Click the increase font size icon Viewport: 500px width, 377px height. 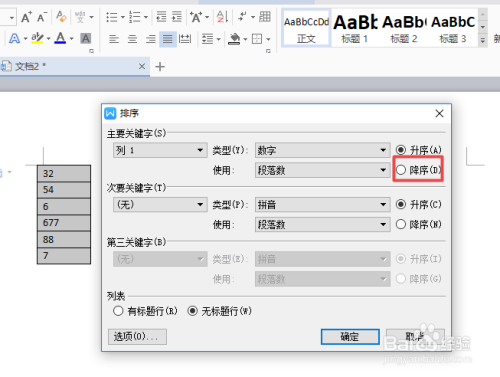[x=27, y=17]
